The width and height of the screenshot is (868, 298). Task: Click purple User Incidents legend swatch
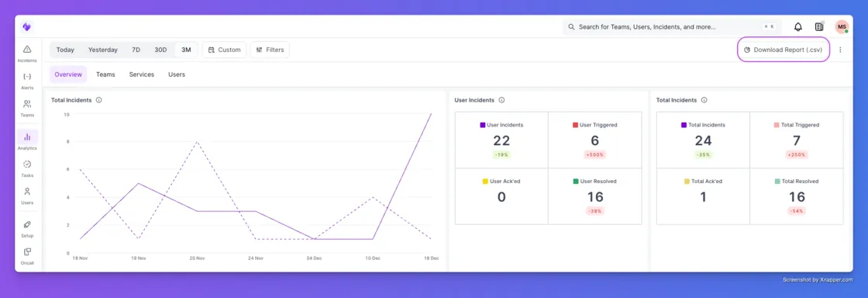point(483,125)
